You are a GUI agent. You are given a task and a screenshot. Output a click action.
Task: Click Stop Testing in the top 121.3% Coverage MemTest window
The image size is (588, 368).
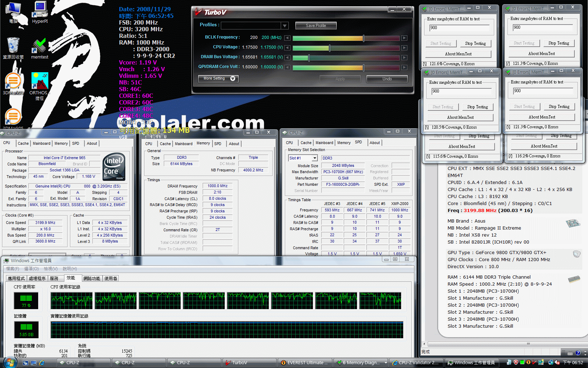559,43
